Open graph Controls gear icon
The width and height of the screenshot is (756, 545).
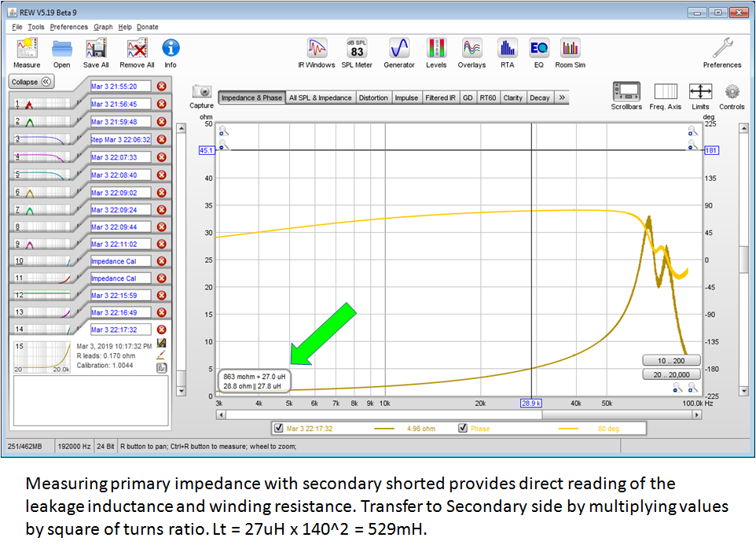(732, 91)
